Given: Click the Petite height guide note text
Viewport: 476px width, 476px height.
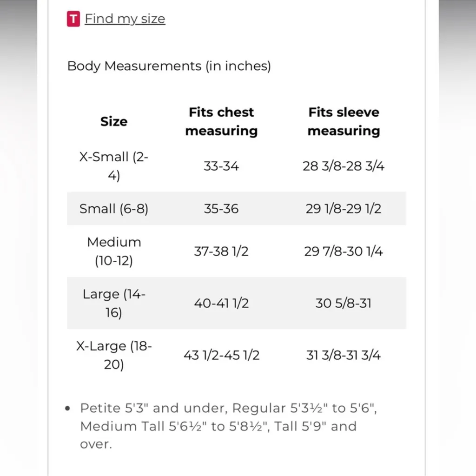Looking at the screenshot, I should (218, 426).
